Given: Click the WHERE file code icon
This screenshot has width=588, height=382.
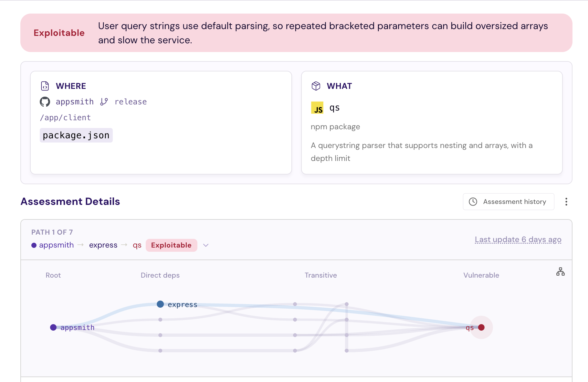Looking at the screenshot, I should point(45,86).
